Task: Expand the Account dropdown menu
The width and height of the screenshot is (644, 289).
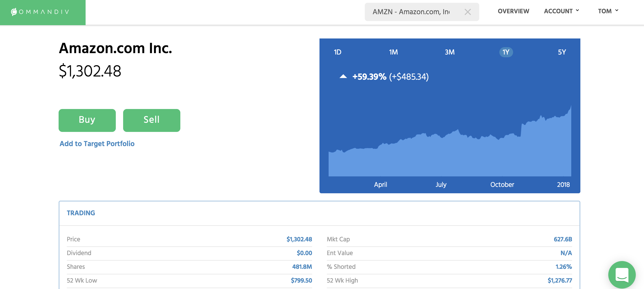Action: point(561,11)
